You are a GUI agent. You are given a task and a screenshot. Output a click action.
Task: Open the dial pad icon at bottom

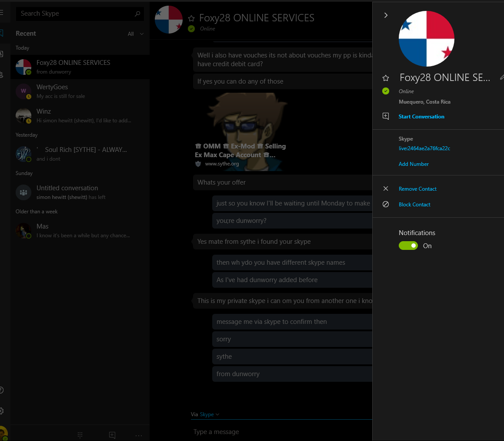coord(80,435)
